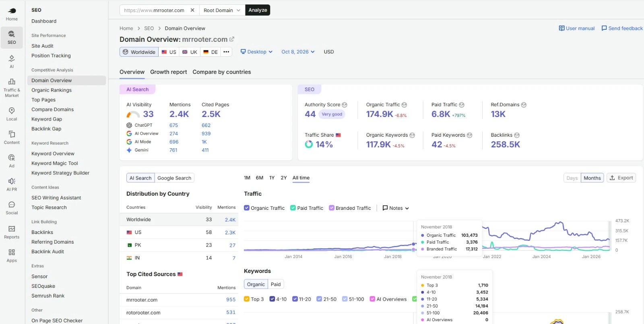Click the 2.3K mentions for US
Screen dimensions: 644x324
click(x=230, y=232)
